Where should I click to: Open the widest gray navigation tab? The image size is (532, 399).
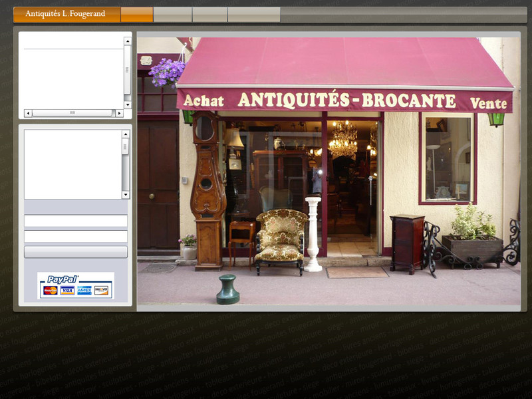(253, 14)
